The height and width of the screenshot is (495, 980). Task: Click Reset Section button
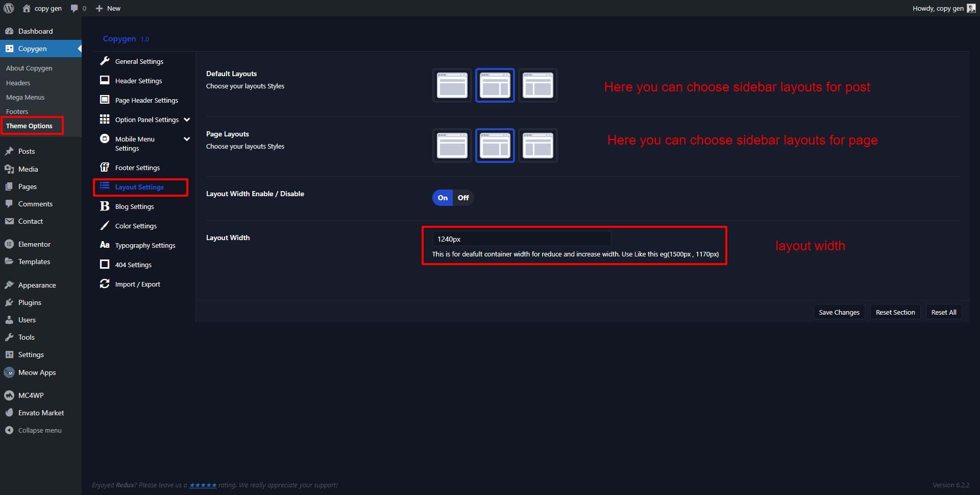tap(895, 312)
